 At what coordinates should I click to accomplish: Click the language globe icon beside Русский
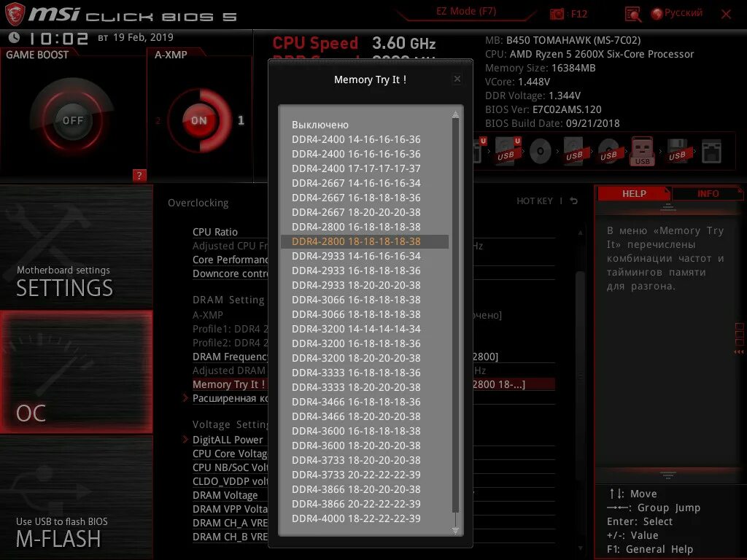point(657,14)
